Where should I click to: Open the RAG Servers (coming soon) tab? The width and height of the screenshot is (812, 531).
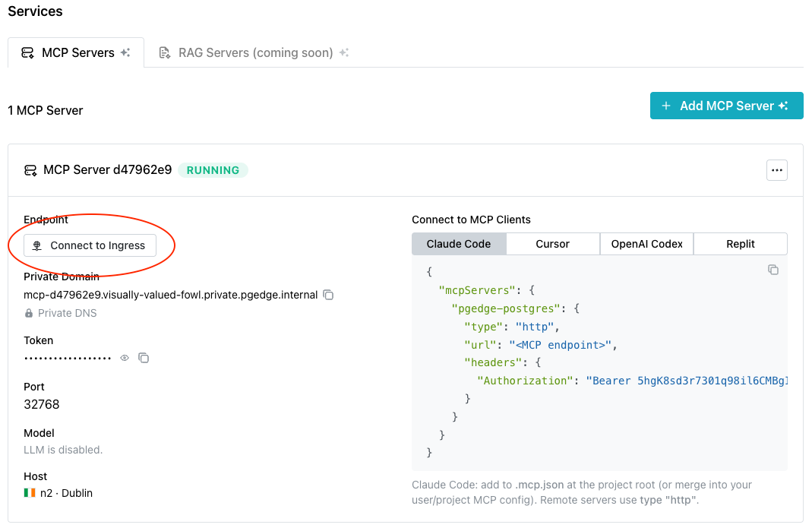tap(254, 52)
